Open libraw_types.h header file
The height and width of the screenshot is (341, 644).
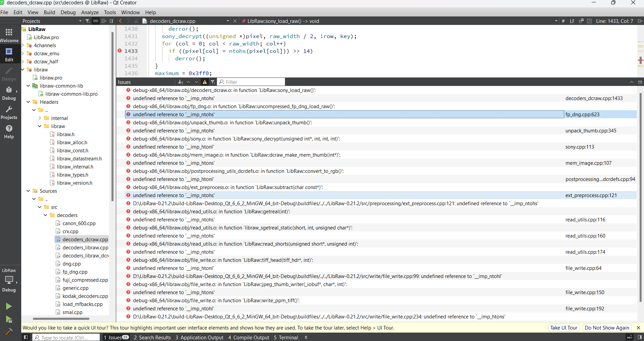tap(72, 175)
